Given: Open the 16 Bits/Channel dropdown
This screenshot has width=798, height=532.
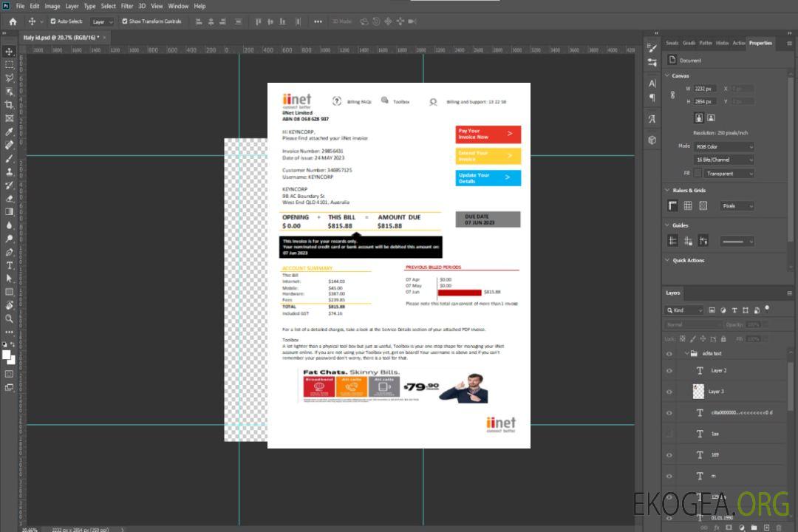Looking at the screenshot, I should coord(724,160).
